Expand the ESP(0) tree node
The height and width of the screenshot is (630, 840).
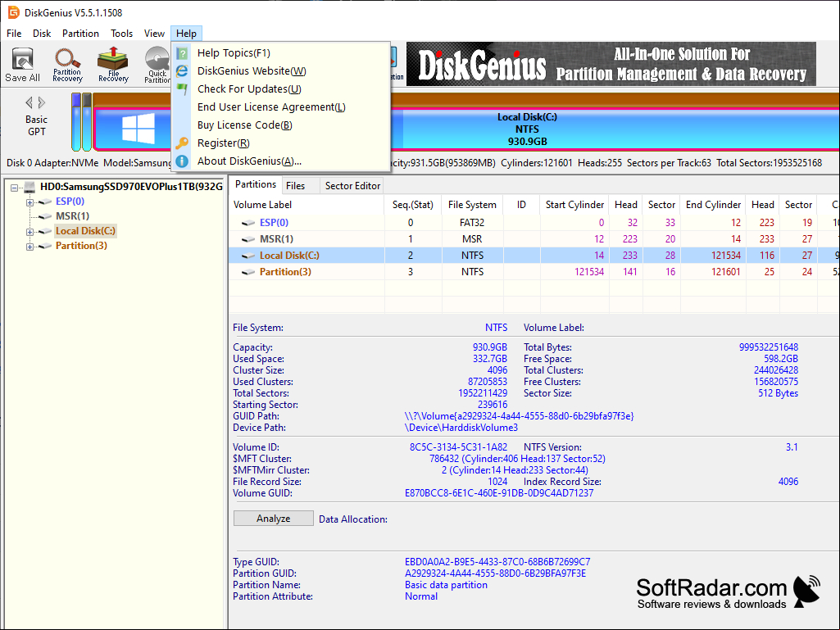click(x=30, y=202)
